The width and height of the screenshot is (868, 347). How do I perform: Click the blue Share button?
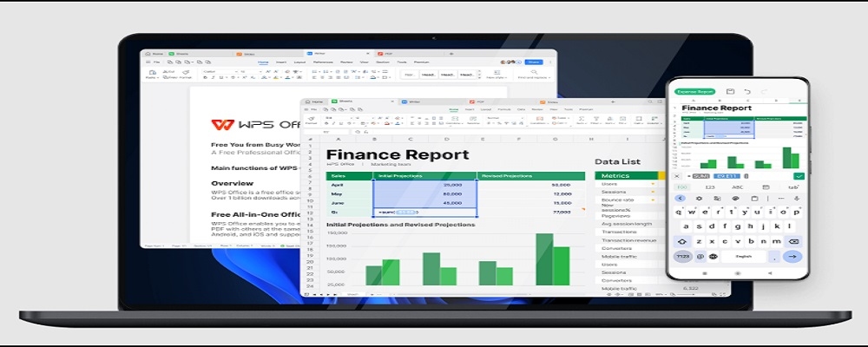click(x=534, y=62)
